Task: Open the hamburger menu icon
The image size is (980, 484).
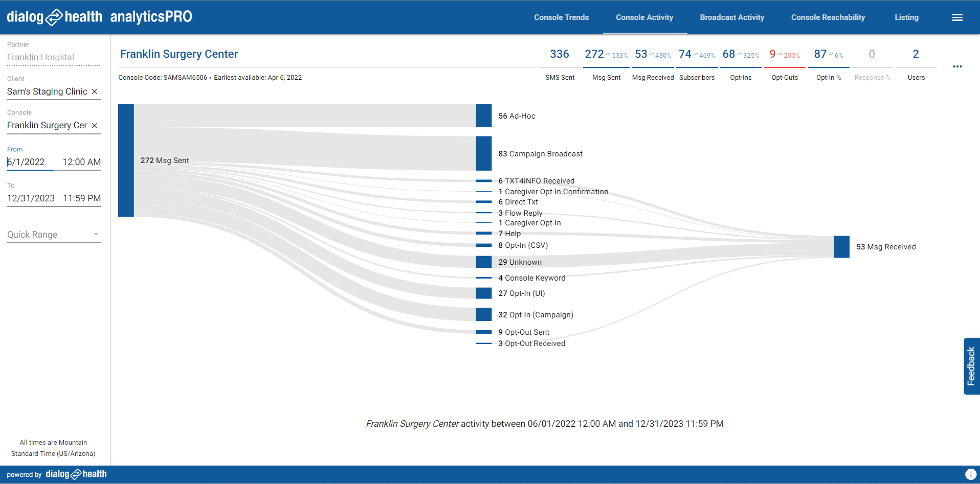Action: (x=957, y=17)
